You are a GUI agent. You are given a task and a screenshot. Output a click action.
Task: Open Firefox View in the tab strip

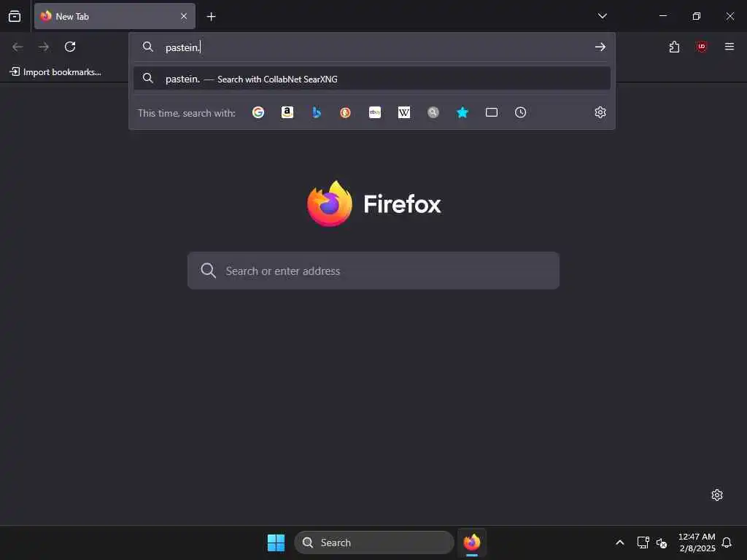pos(15,16)
